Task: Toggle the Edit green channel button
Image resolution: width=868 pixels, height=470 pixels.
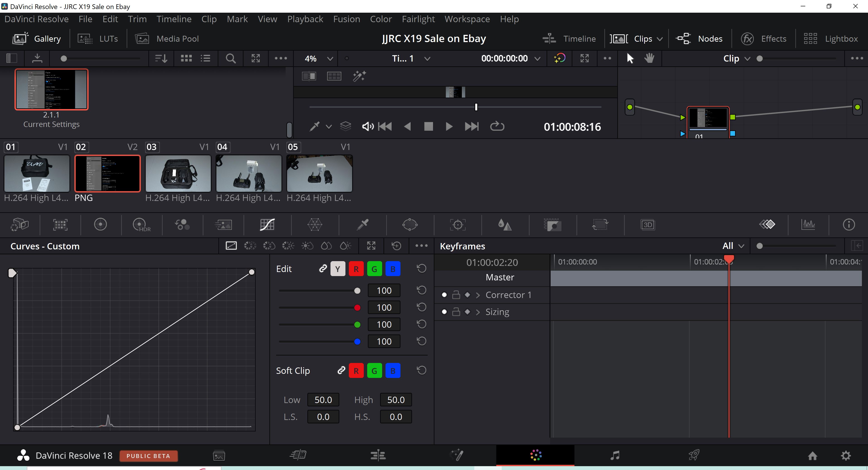Action: [374, 269]
